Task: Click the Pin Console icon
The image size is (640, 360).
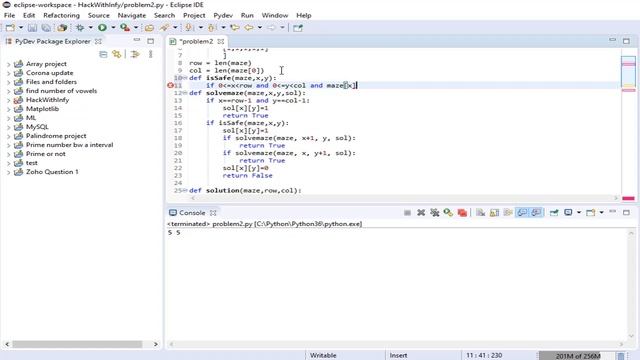Action: [554, 213]
